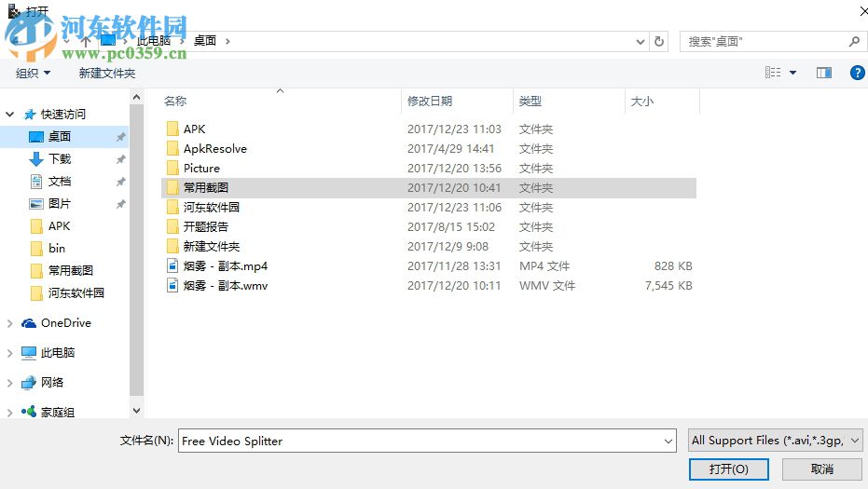Expand the 网络 tree node

(9, 383)
